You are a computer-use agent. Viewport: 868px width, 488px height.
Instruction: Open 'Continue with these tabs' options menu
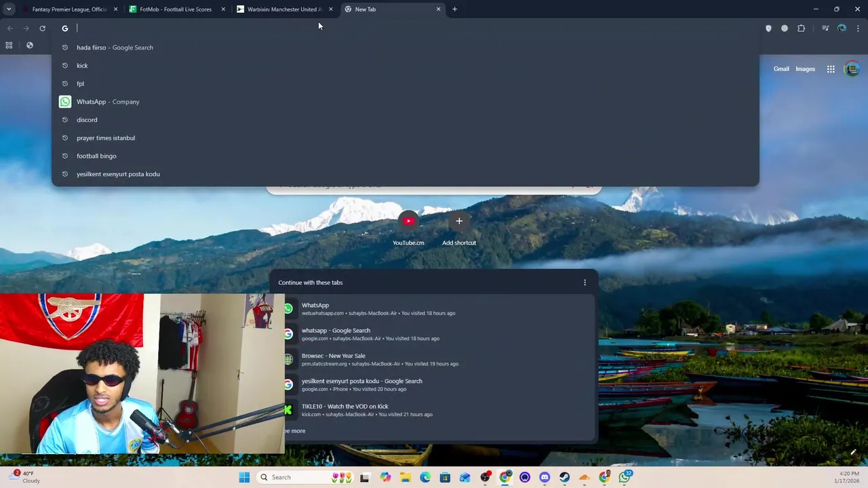585,283
